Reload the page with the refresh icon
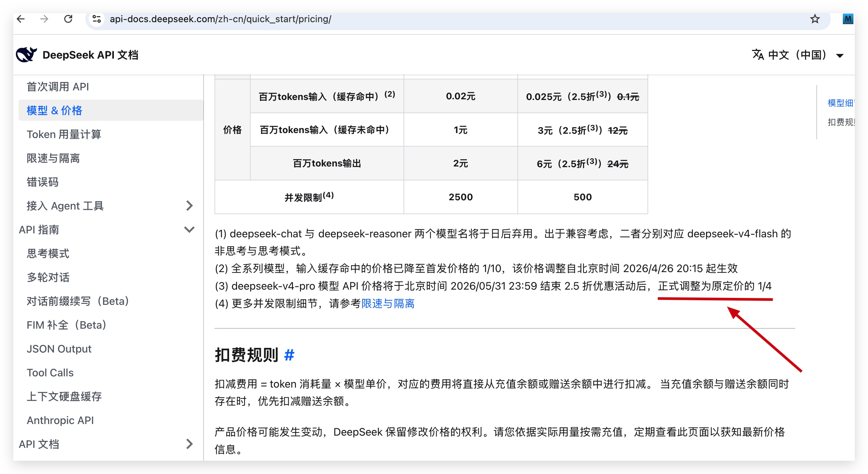 68,19
